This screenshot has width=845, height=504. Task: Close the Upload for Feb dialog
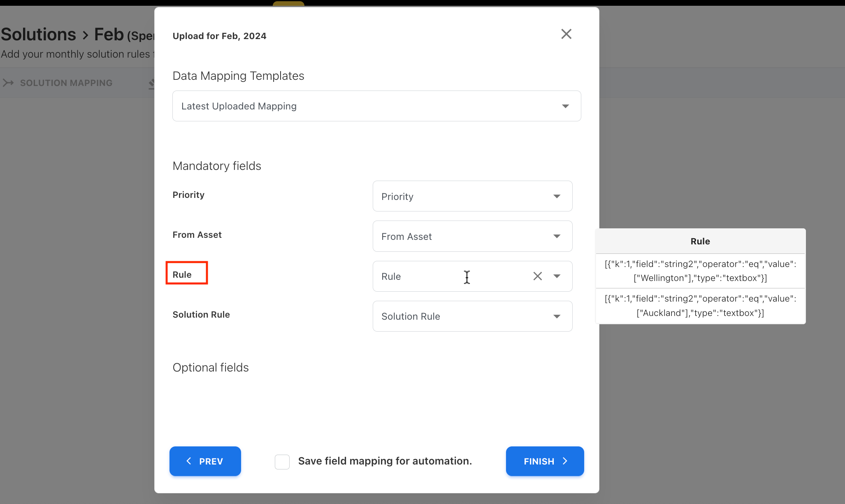click(566, 34)
